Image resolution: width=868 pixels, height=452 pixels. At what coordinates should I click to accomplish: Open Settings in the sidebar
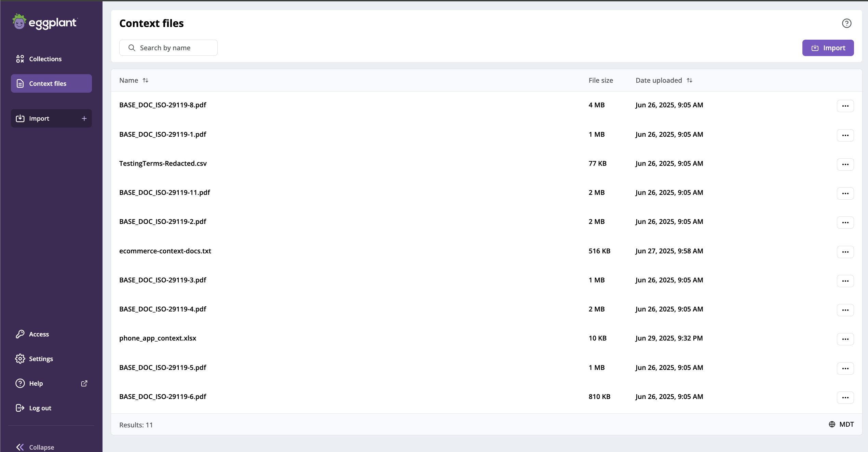51,359
